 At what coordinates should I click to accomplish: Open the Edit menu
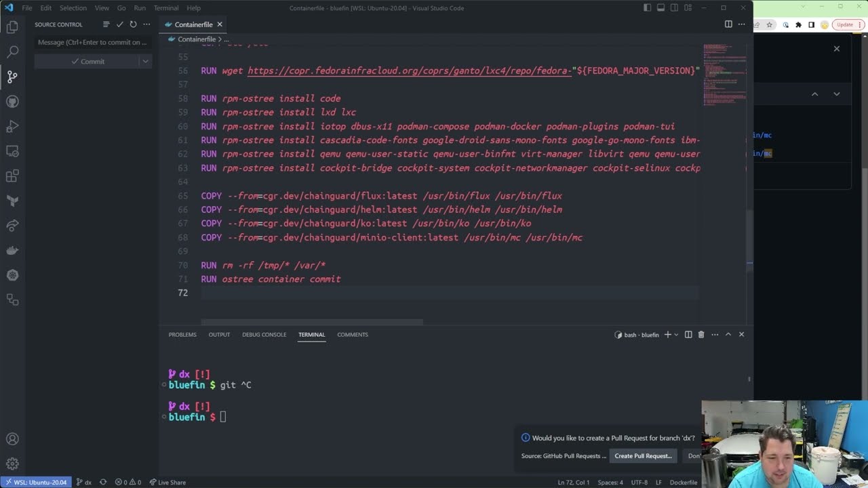pyautogui.click(x=46, y=8)
